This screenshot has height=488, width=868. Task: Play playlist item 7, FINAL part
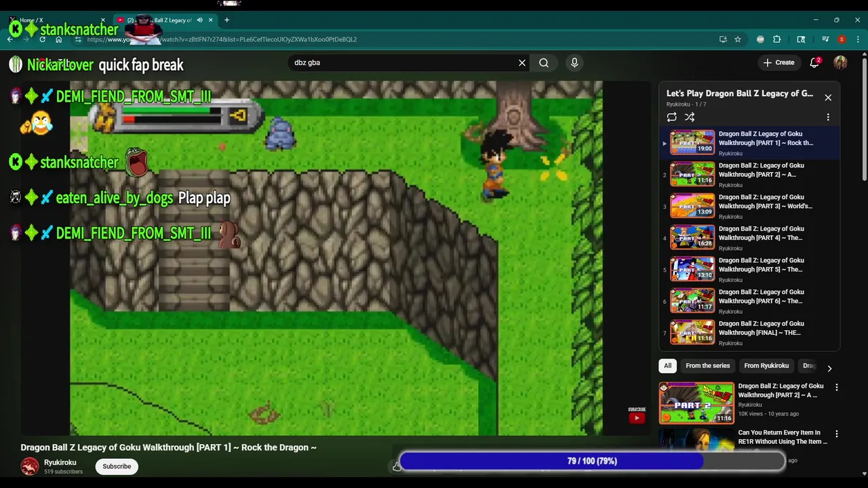coord(750,333)
